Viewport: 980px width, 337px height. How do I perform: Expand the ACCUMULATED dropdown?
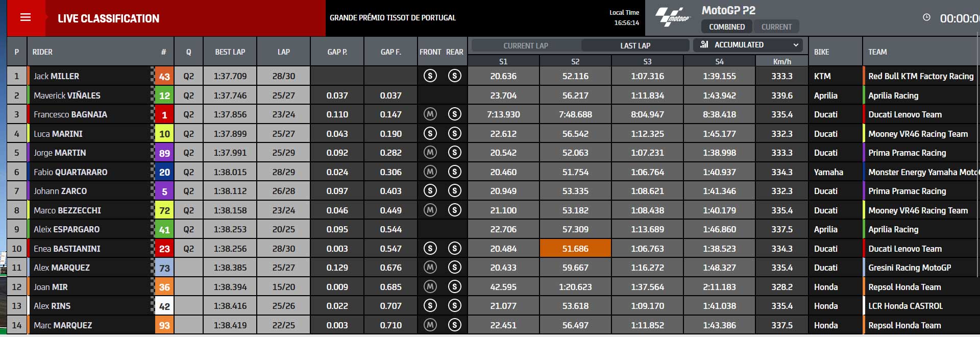click(748, 45)
